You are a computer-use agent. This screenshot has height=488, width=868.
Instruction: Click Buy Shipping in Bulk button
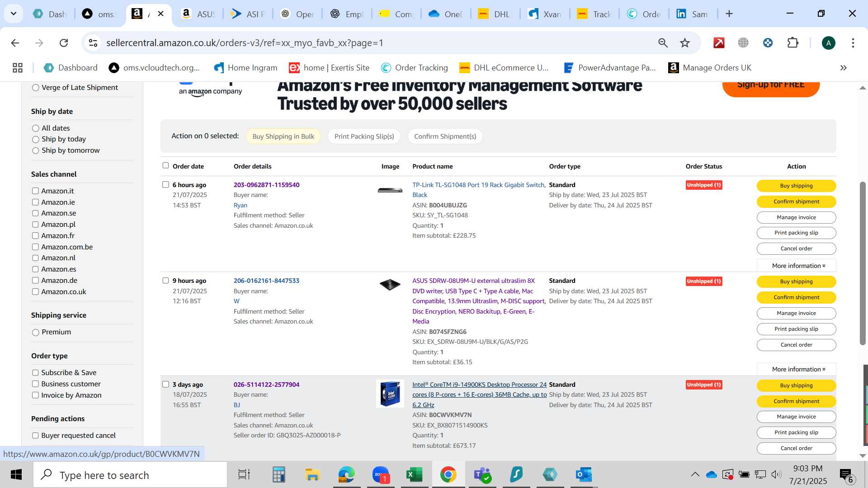283,136
